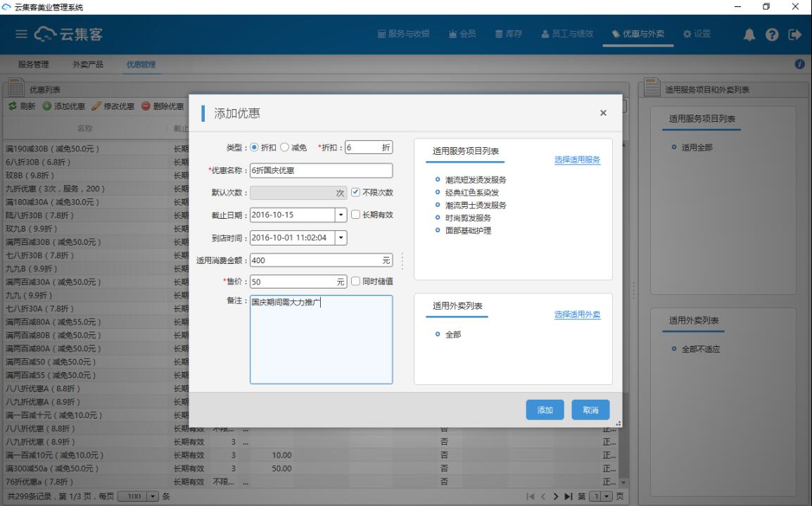
Task: Open the 库存 menu
Action: point(509,34)
